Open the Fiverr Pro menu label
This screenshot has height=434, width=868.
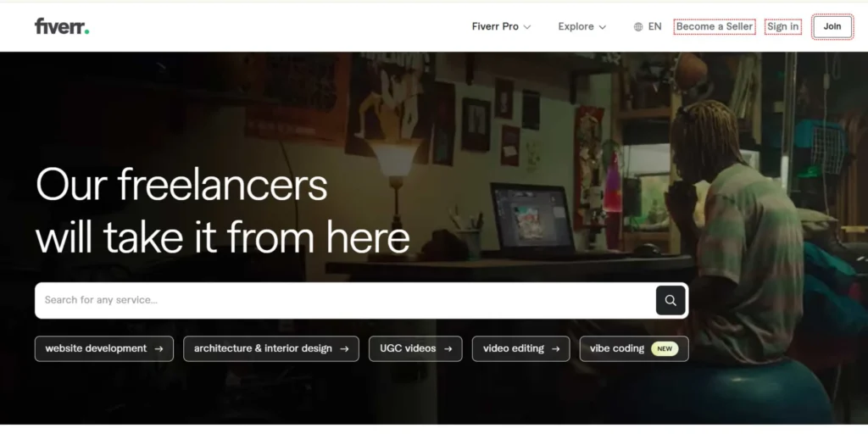click(495, 26)
